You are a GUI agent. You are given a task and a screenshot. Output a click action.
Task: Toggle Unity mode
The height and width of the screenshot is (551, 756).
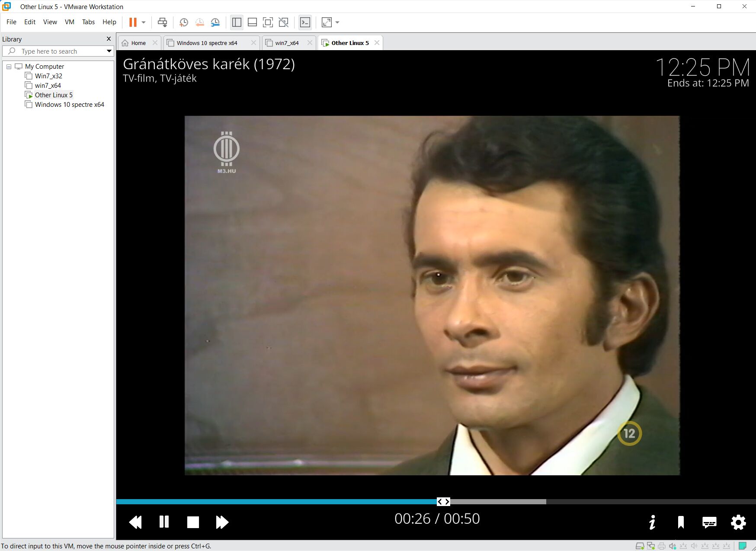283,22
